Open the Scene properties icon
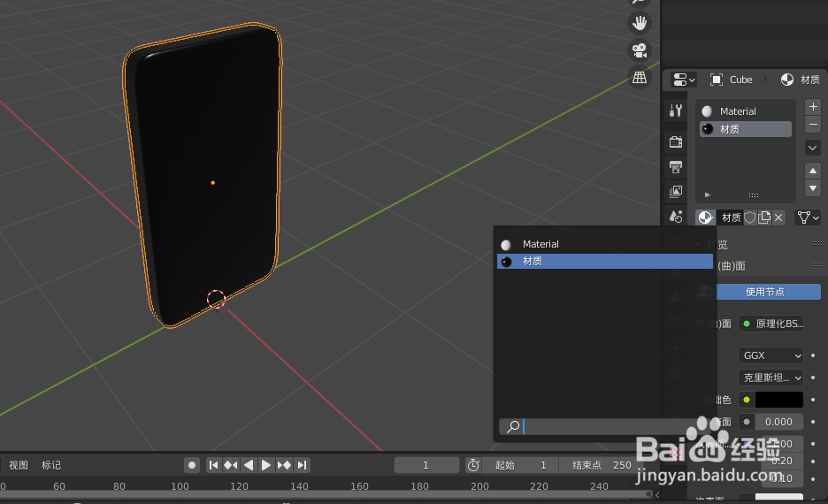828x504 pixels. 676,217
